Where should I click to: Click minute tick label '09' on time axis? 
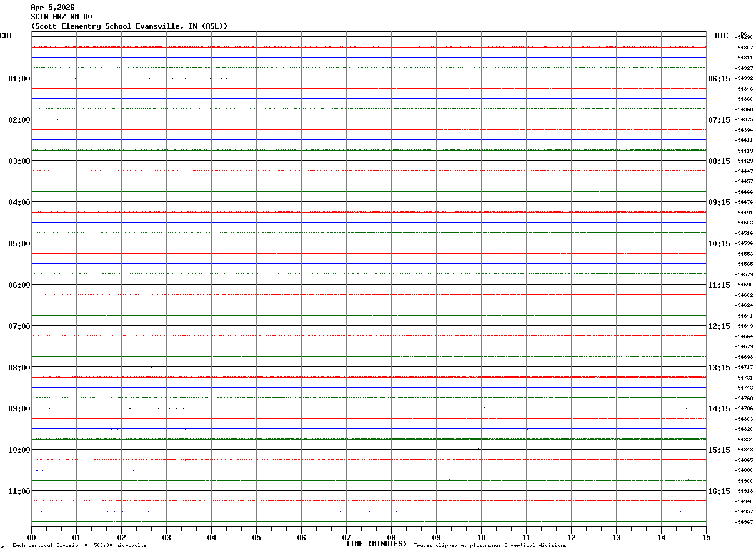pos(437,538)
